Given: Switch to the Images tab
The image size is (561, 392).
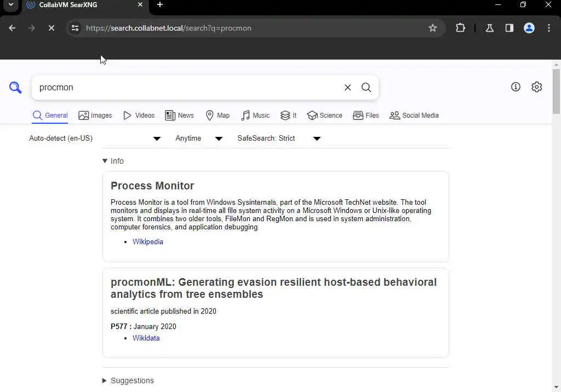Looking at the screenshot, I should tap(95, 116).
